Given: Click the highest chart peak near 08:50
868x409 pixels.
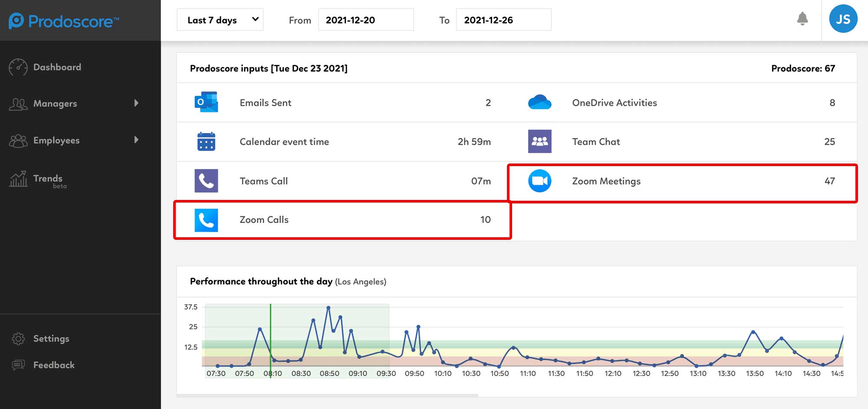Looking at the screenshot, I should (x=329, y=308).
